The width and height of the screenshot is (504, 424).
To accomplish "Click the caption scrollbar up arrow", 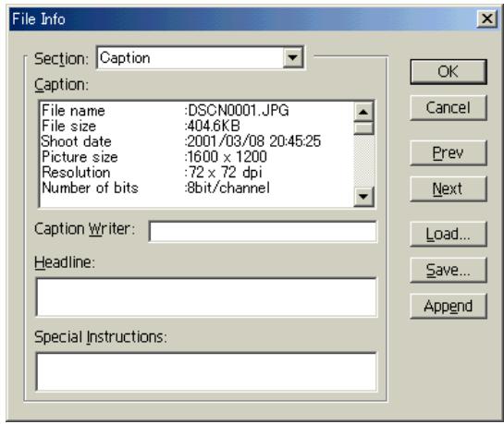I will [x=363, y=112].
